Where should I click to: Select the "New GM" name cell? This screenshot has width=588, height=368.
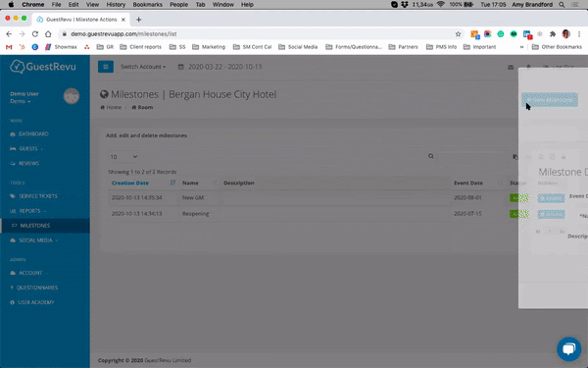pyautogui.click(x=193, y=197)
